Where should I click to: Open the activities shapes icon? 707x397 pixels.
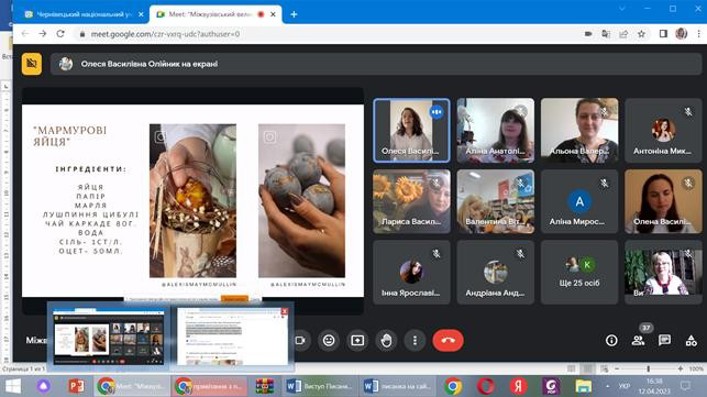(x=691, y=340)
